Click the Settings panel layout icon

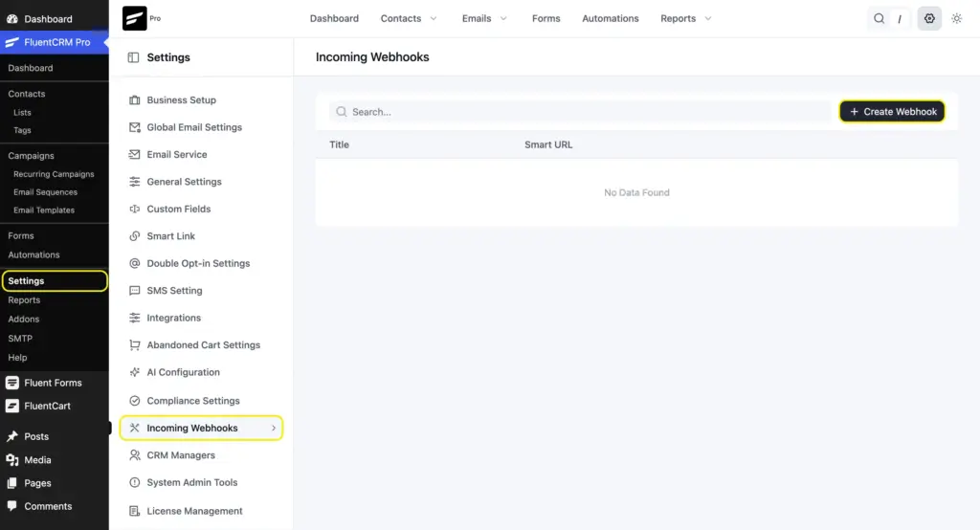(x=133, y=57)
